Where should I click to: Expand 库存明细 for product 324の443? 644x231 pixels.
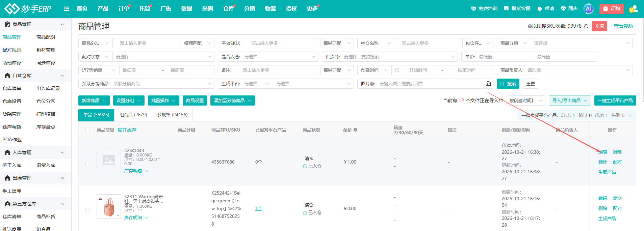coord(136,171)
